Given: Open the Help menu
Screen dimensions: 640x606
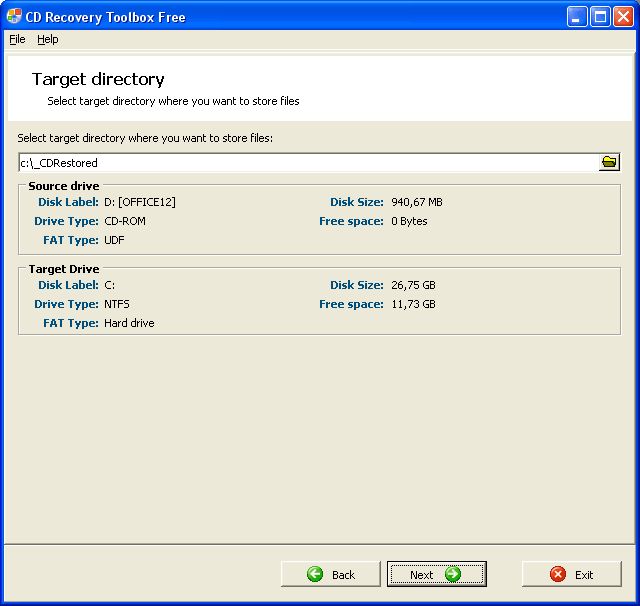Looking at the screenshot, I should 48,39.
